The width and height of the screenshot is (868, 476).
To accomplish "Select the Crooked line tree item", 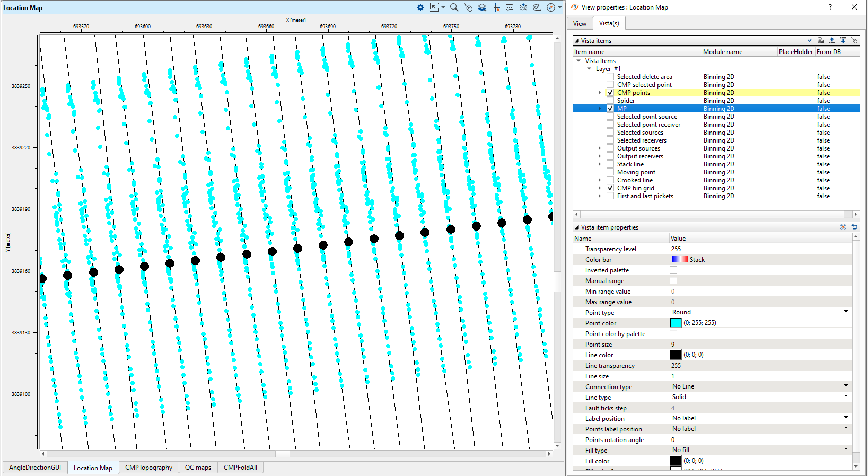I will tap(635, 180).
